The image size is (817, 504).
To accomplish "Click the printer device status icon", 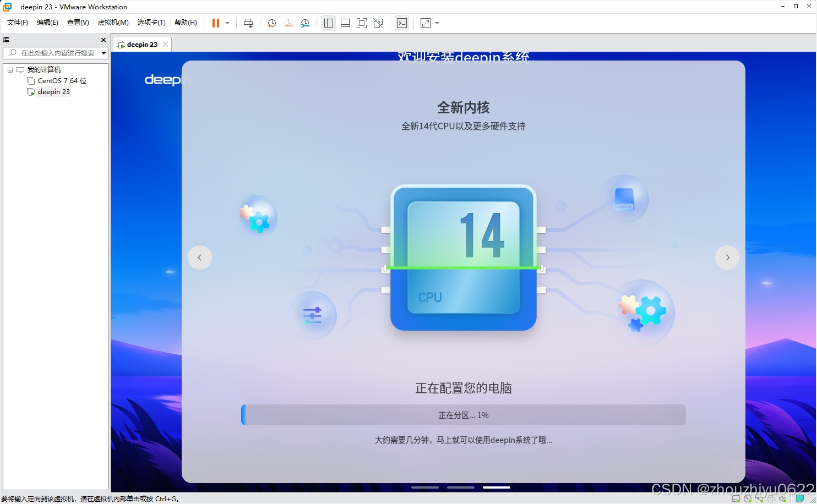I will [771, 499].
